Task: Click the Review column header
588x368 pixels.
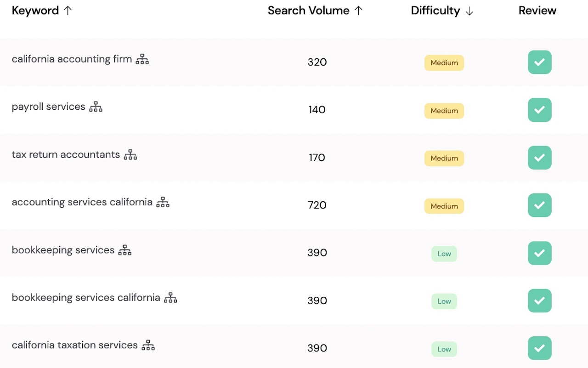Action: 537,11
